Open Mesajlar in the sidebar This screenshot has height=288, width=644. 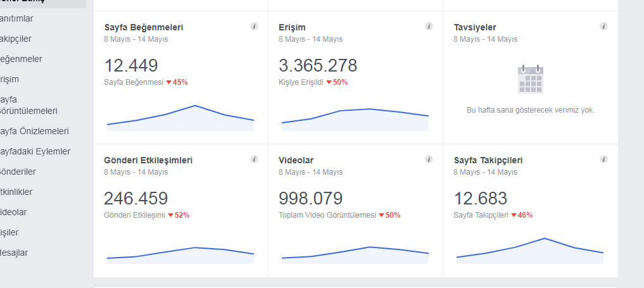14,253
